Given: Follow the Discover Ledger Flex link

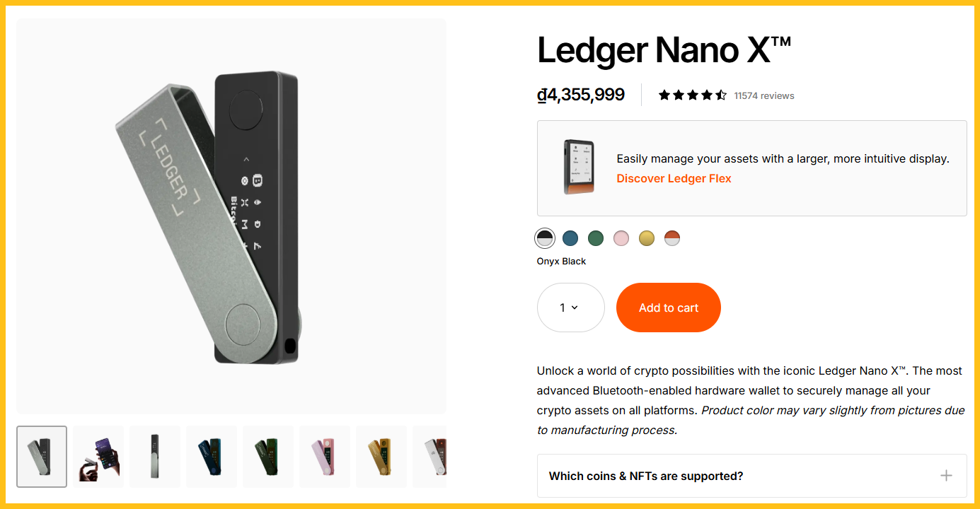Looking at the screenshot, I should tap(673, 178).
